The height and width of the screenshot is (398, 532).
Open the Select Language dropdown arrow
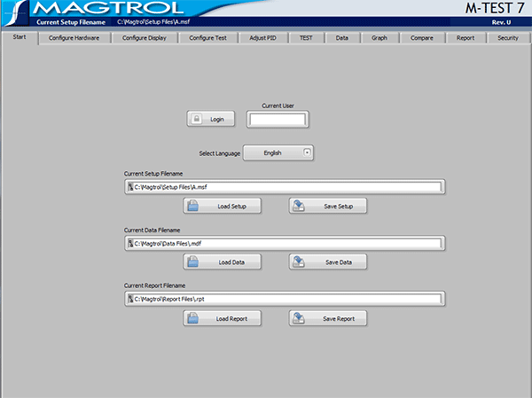point(307,152)
